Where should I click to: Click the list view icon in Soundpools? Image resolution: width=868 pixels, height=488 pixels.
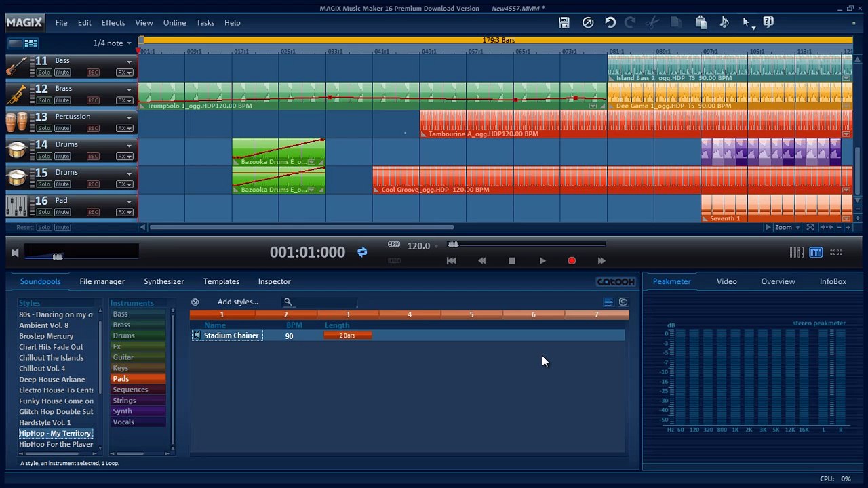click(608, 302)
